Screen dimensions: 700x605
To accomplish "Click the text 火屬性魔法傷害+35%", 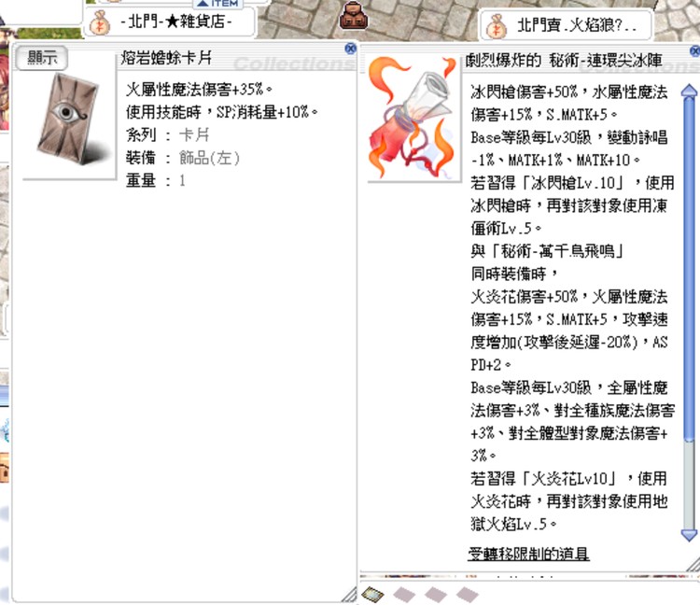I will [x=199, y=90].
